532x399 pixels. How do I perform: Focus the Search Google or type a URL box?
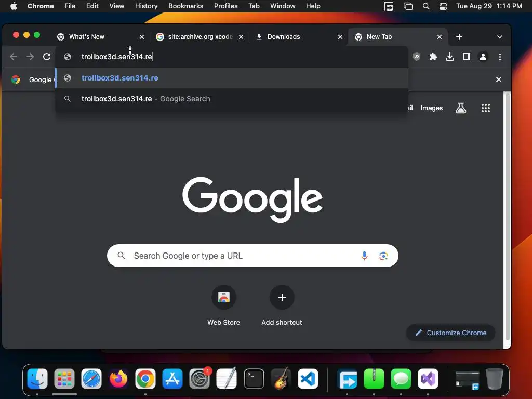click(252, 256)
